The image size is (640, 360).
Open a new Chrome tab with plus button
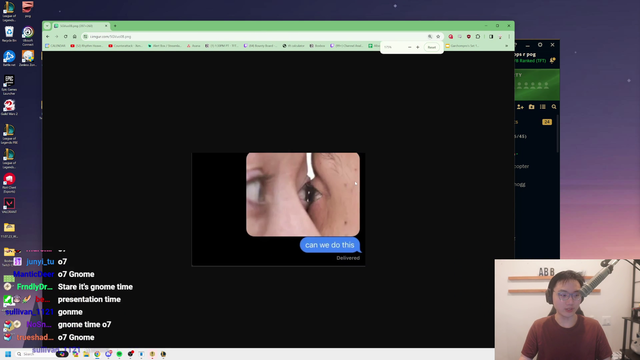pyautogui.click(x=115, y=26)
